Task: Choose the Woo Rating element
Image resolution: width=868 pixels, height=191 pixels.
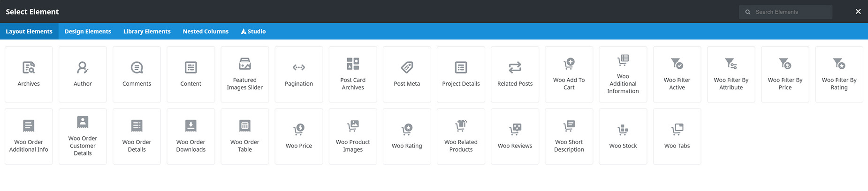Action: coord(407,137)
